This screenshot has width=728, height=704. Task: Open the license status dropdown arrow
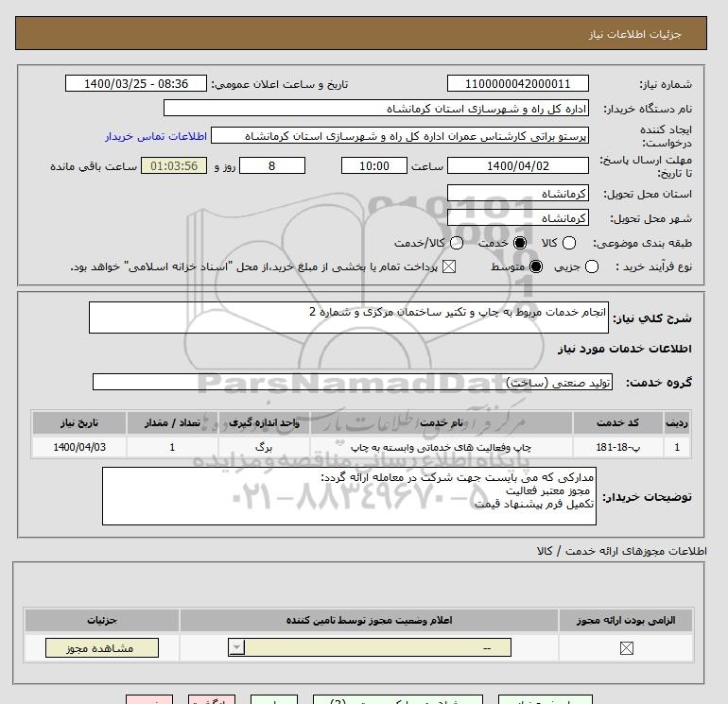coord(236,647)
